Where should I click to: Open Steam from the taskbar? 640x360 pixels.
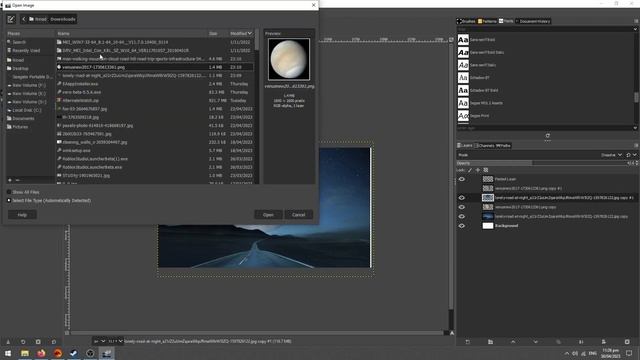point(73,353)
